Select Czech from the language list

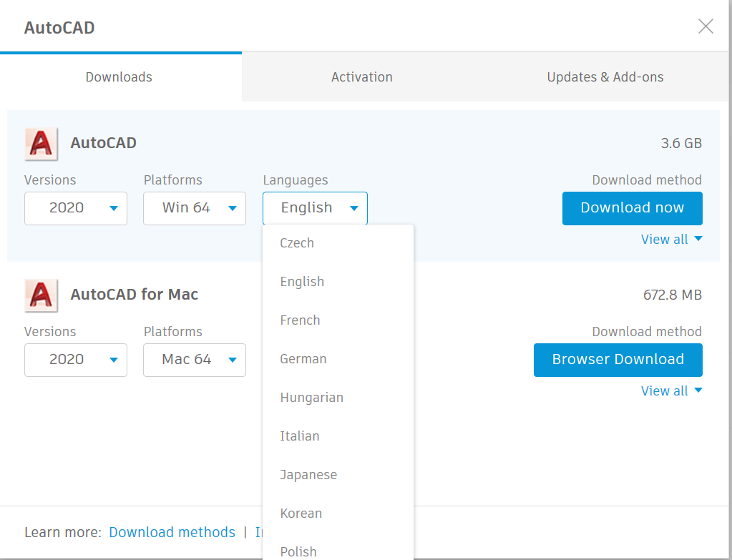tap(296, 242)
